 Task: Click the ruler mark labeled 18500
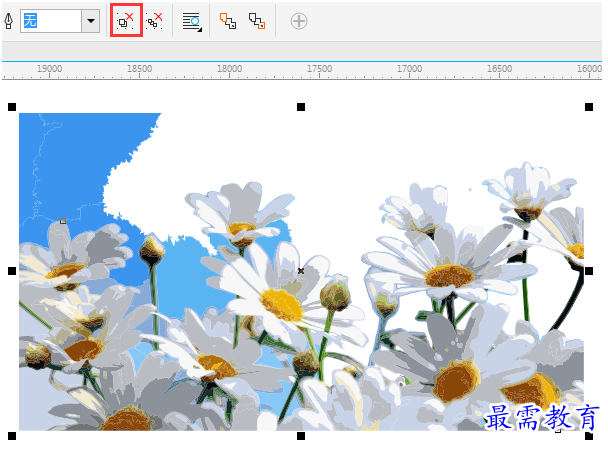140,69
